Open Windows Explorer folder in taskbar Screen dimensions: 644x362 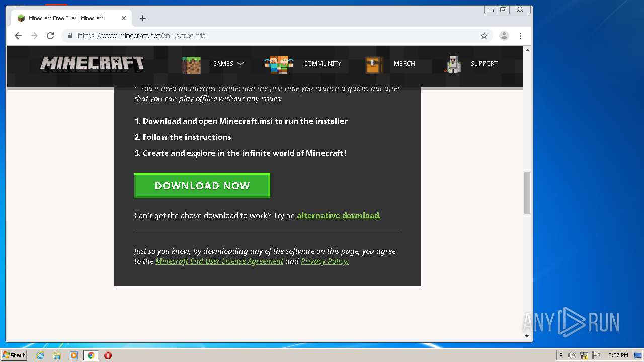(57, 355)
